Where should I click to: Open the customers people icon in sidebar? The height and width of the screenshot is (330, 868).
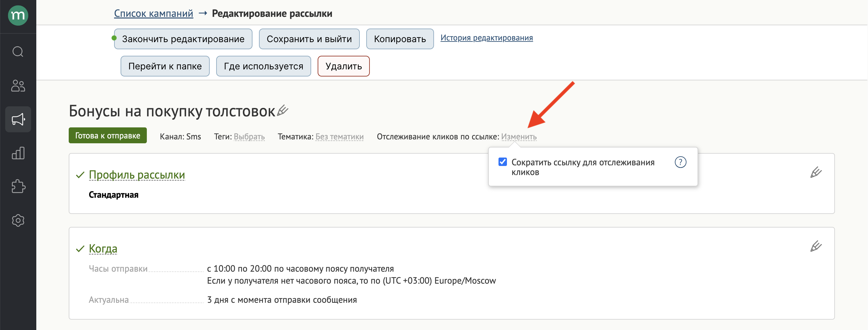tap(18, 86)
